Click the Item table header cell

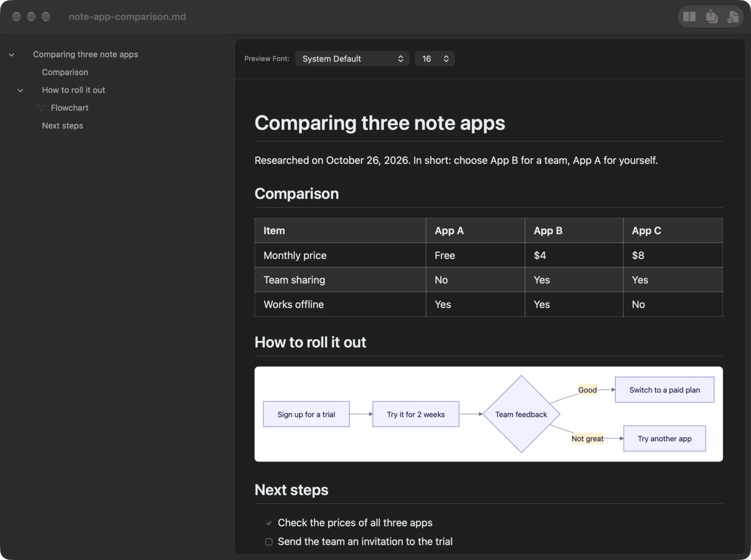(340, 230)
